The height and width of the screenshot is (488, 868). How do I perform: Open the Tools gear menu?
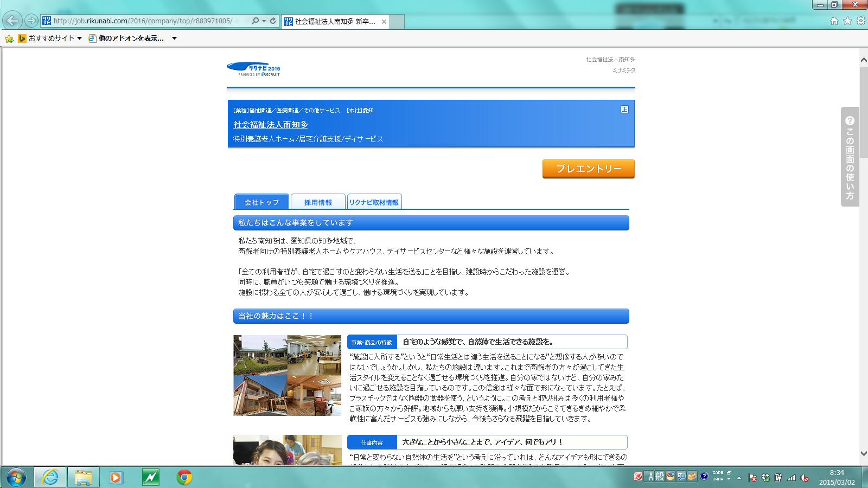coord(861,21)
